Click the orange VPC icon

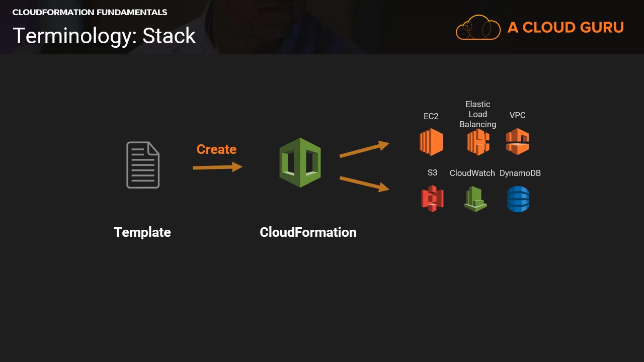tap(518, 142)
